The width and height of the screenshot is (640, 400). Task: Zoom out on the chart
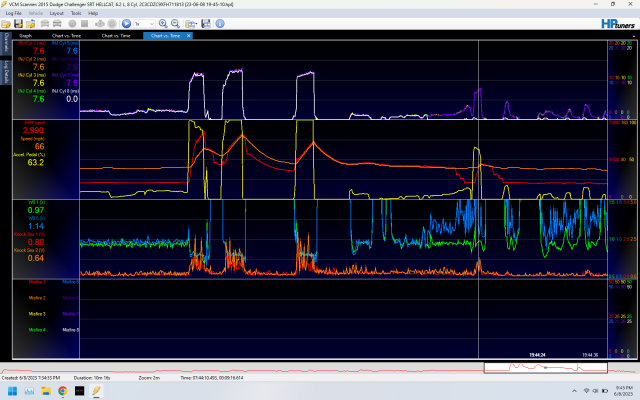click(175, 22)
